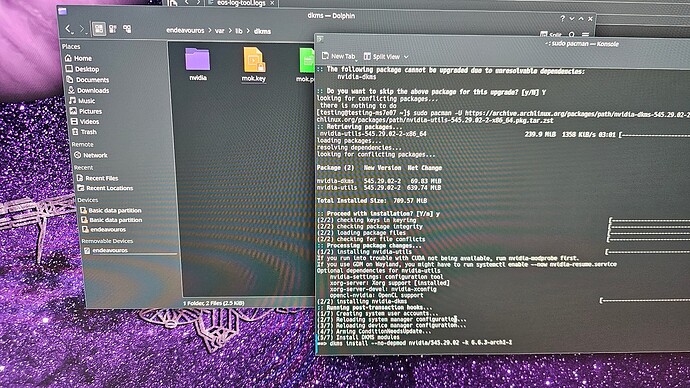Switch to eos-log-tool.logs tab

(x=241, y=3)
